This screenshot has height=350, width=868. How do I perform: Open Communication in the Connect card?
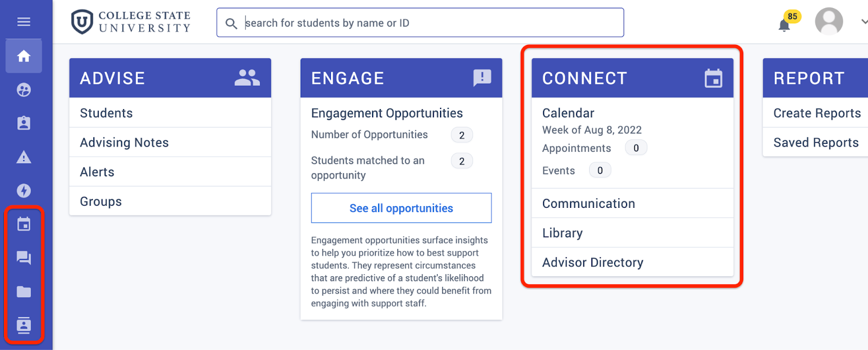click(632, 203)
